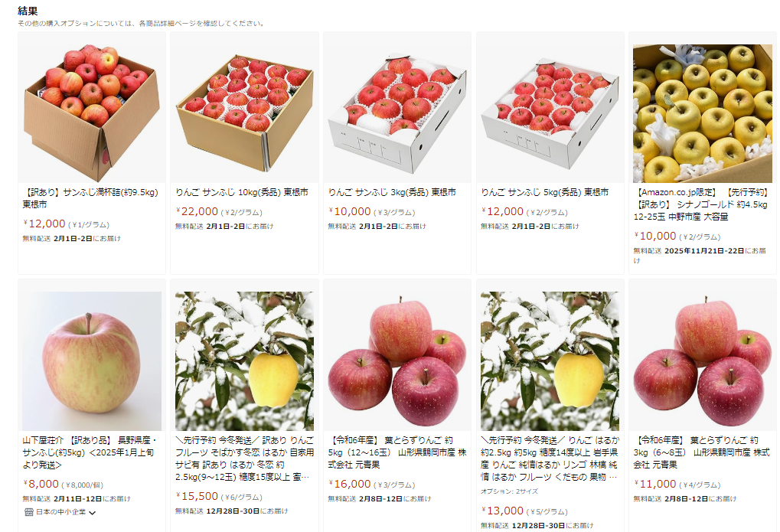
Task: Click the りんご サンふじ 10kg(秀品) title link
Action: 242,192
